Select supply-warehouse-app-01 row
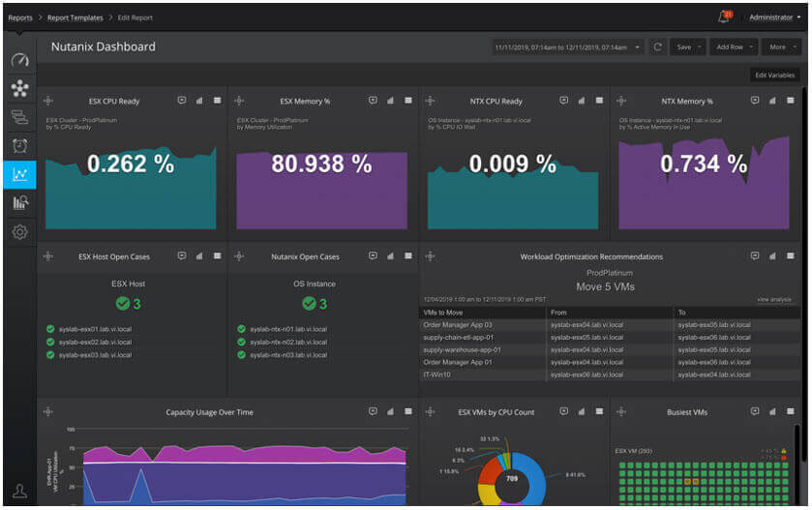The height and width of the screenshot is (510, 812). (609, 349)
